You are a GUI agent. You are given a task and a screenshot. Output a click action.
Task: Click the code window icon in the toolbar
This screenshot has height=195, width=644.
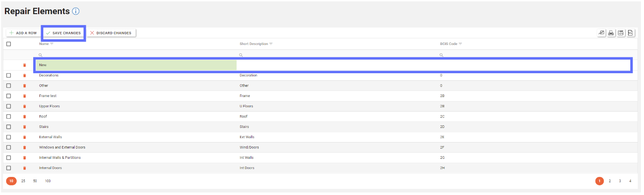(621, 33)
